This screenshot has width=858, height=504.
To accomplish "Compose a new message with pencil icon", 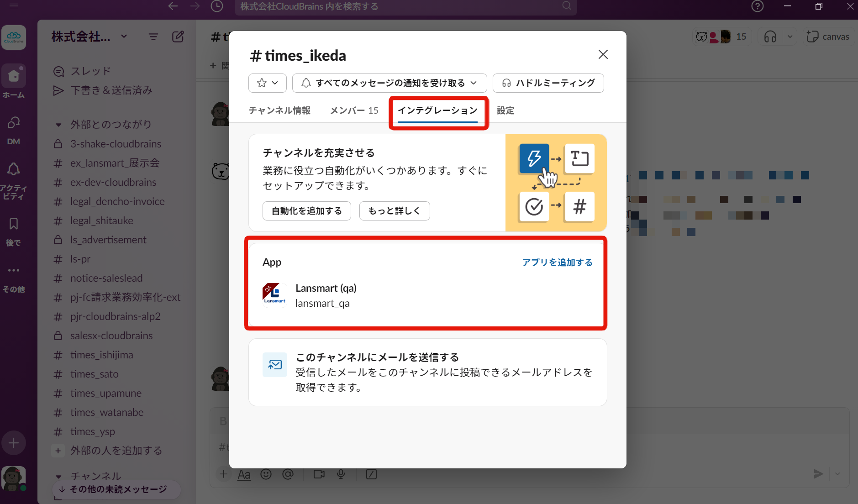I will tap(178, 37).
